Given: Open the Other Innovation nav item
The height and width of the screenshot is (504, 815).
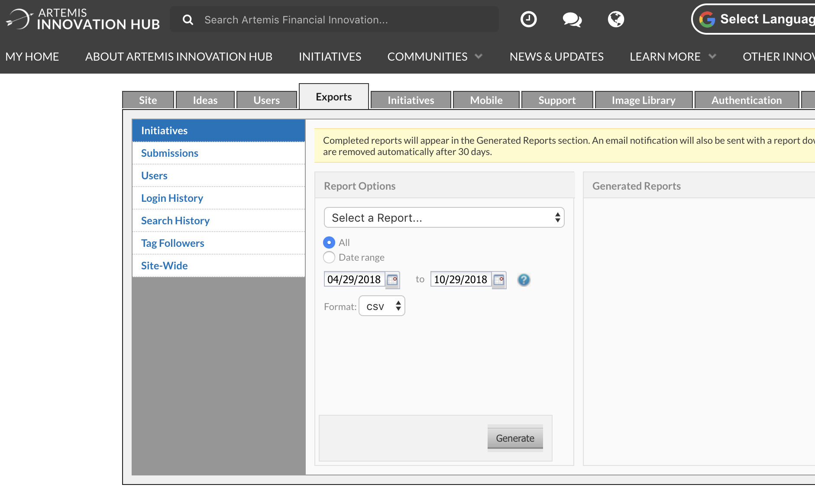Looking at the screenshot, I should click(779, 57).
